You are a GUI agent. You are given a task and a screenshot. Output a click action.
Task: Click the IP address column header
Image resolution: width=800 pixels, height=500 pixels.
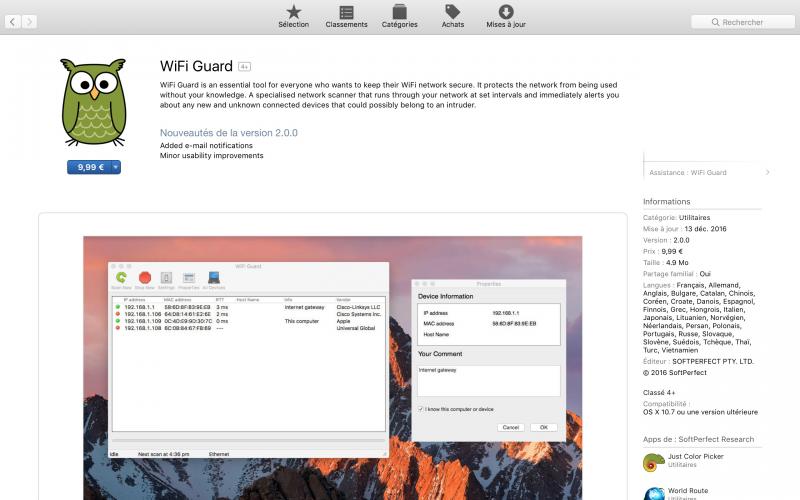[135, 300]
